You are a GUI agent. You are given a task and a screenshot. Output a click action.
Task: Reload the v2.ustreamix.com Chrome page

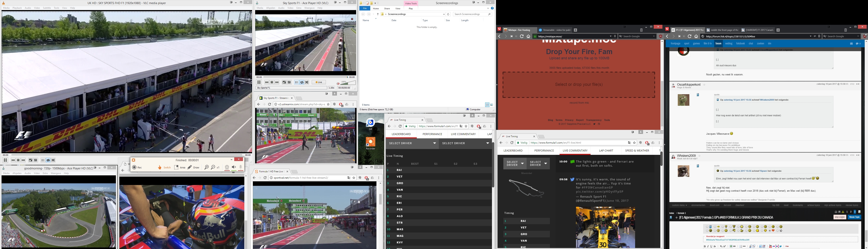[x=269, y=104]
